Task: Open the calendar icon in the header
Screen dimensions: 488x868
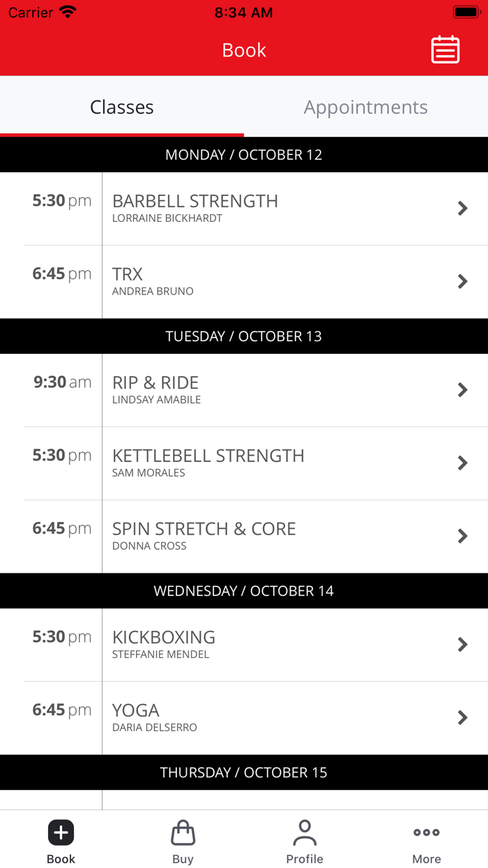Action: [x=445, y=50]
